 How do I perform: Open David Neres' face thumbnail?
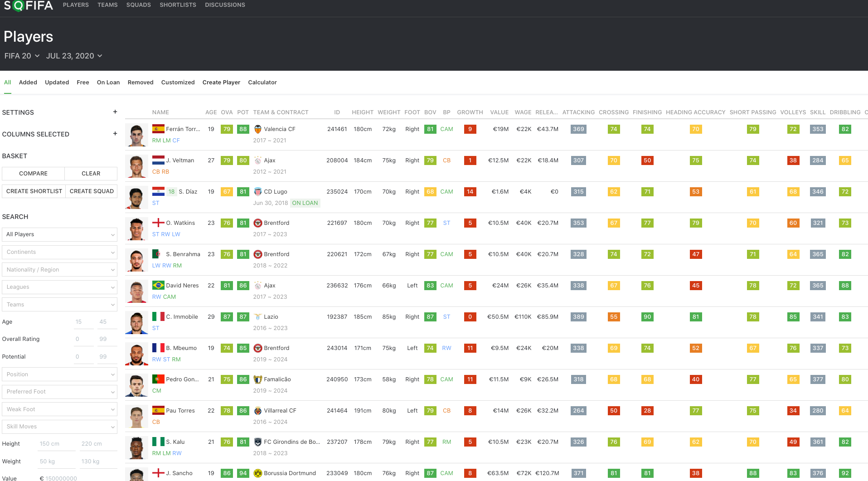click(136, 291)
